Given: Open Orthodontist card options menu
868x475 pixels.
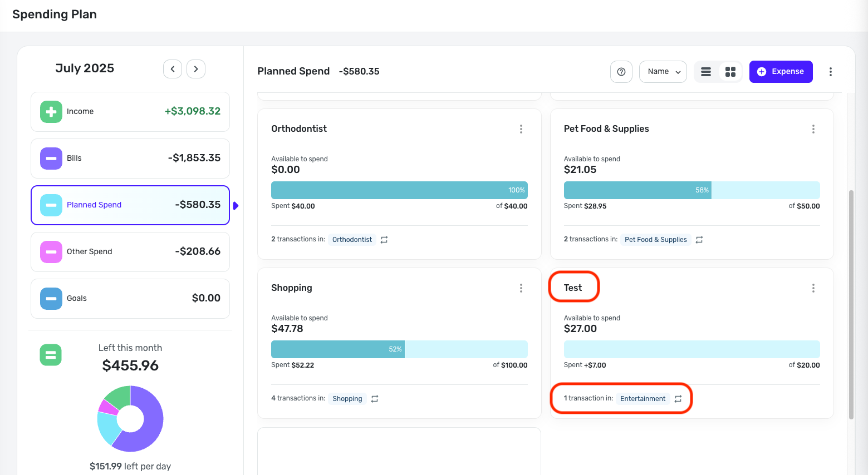Looking at the screenshot, I should click(x=521, y=129).
